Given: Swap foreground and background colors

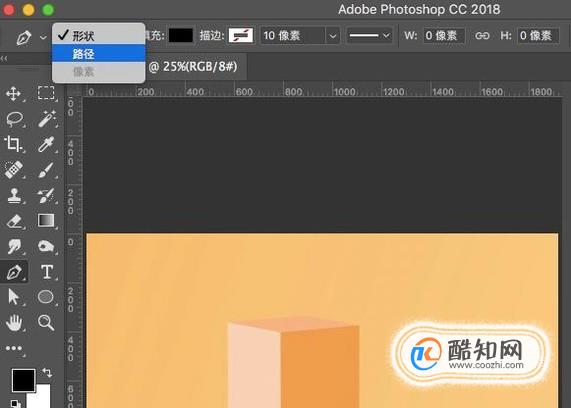Looking at the screenshot, I should coord(47,373).
